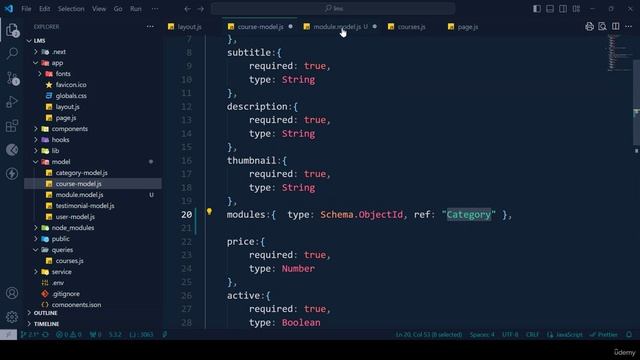Open .env file in explorer
640x360 pixels.
click(x=58, y=283)
